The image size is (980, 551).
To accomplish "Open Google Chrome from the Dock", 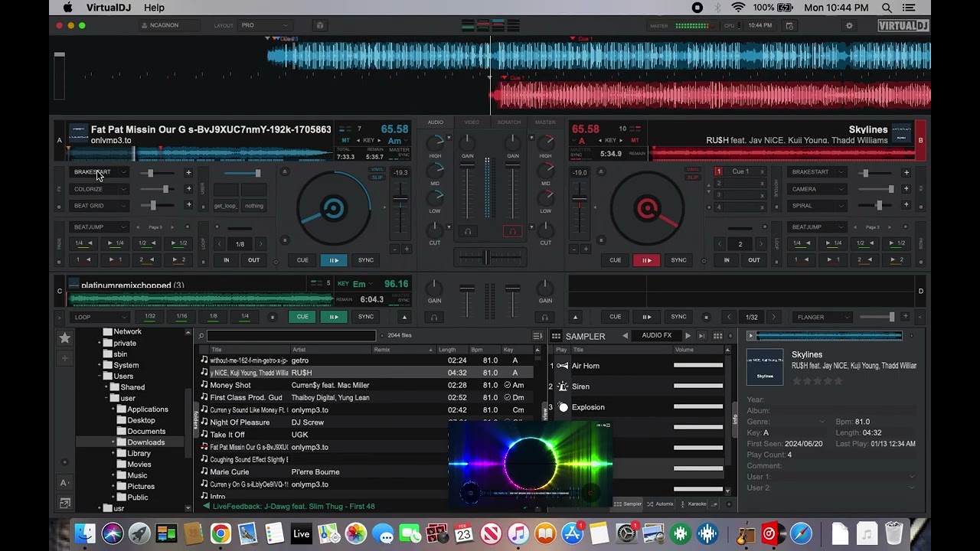I will pos(220,533).
